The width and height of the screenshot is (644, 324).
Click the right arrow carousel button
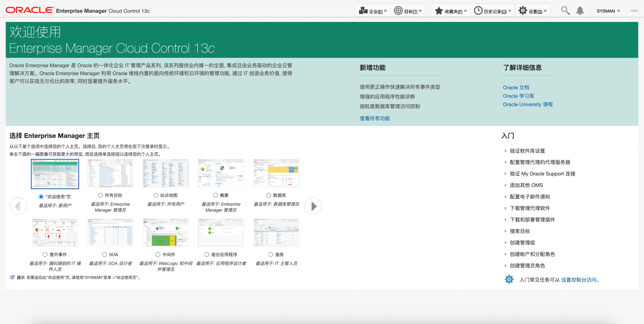click(x=313, y=206)
